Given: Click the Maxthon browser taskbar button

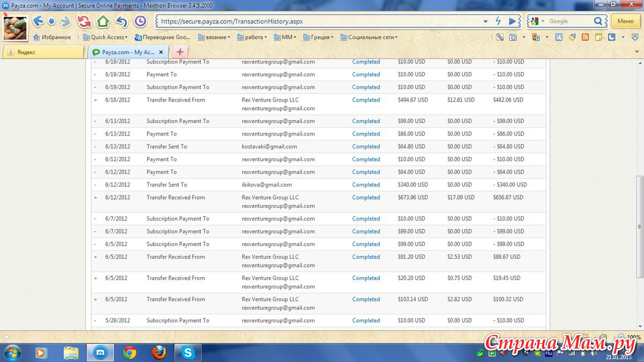Looking at the screenshot, I should click(100, 352).
